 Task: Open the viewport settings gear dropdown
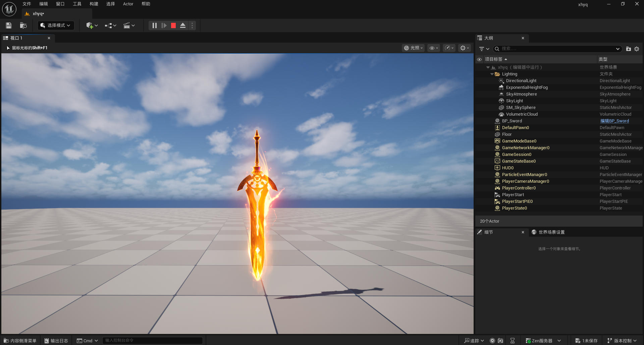coord(465,48)
